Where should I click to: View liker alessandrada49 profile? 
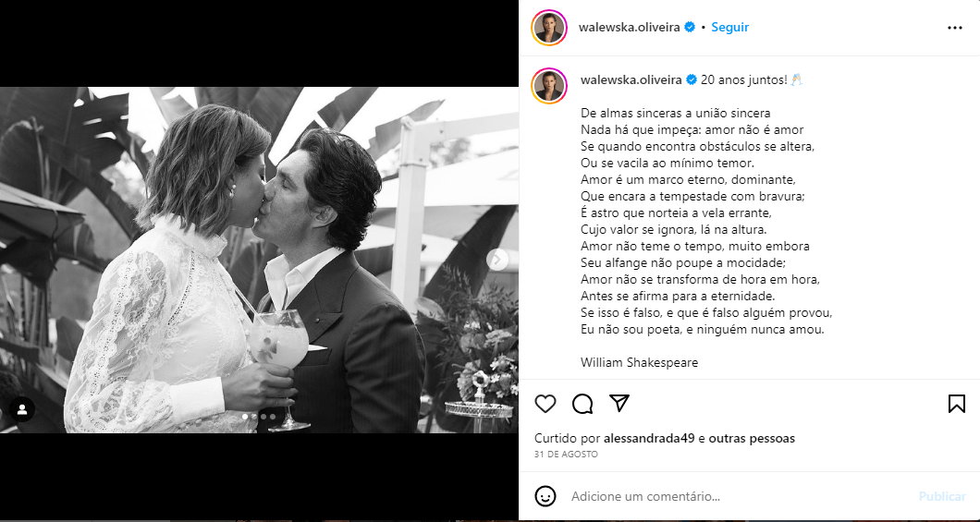tap(649, 438)
